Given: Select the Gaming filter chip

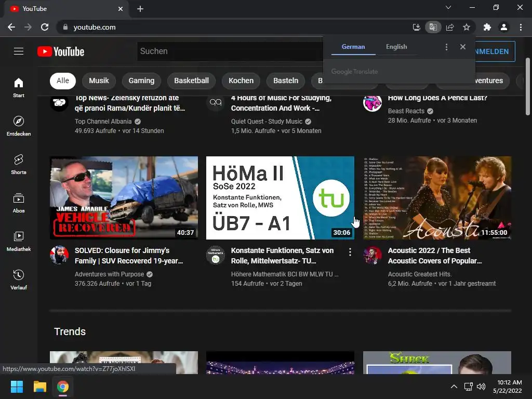Looking at the screenshot, I should point(141,81).
